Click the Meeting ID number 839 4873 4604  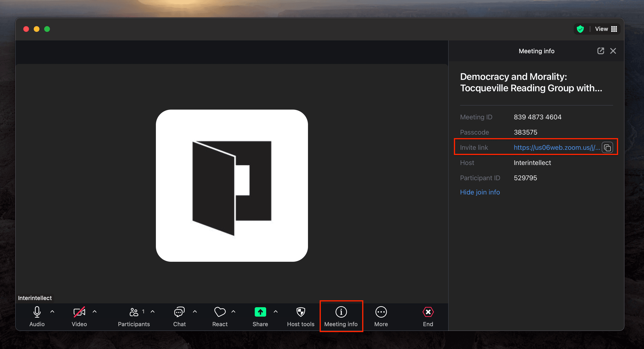(x=538, y=117)
